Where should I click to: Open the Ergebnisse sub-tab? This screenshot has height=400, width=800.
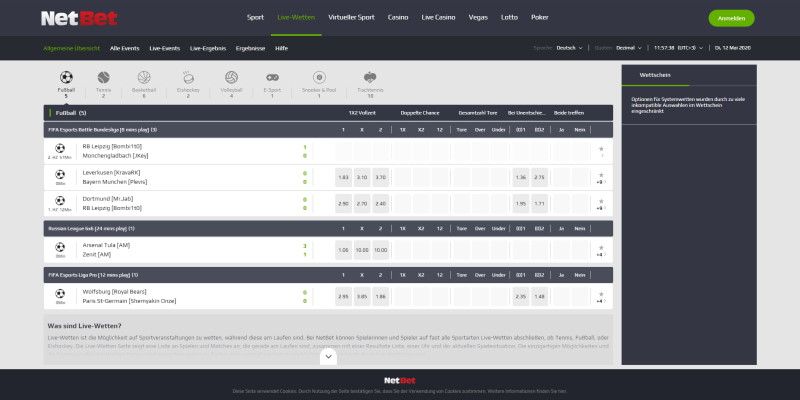coord(250,48)
